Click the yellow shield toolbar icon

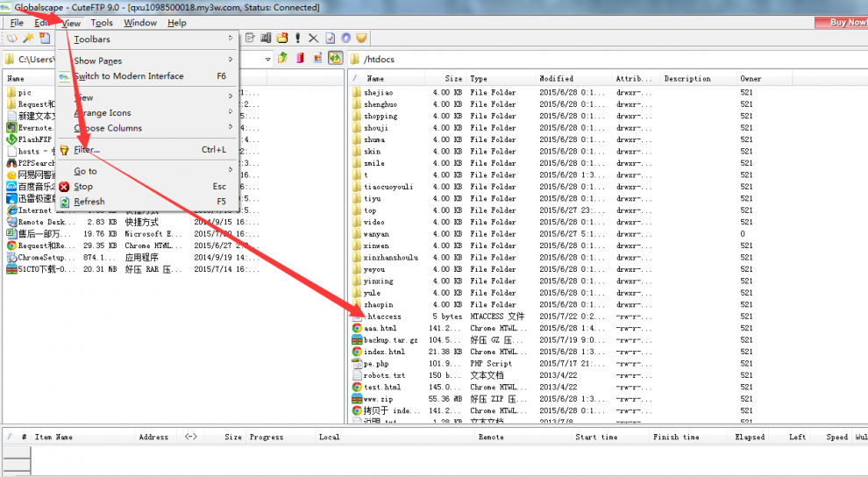point(361,39)
